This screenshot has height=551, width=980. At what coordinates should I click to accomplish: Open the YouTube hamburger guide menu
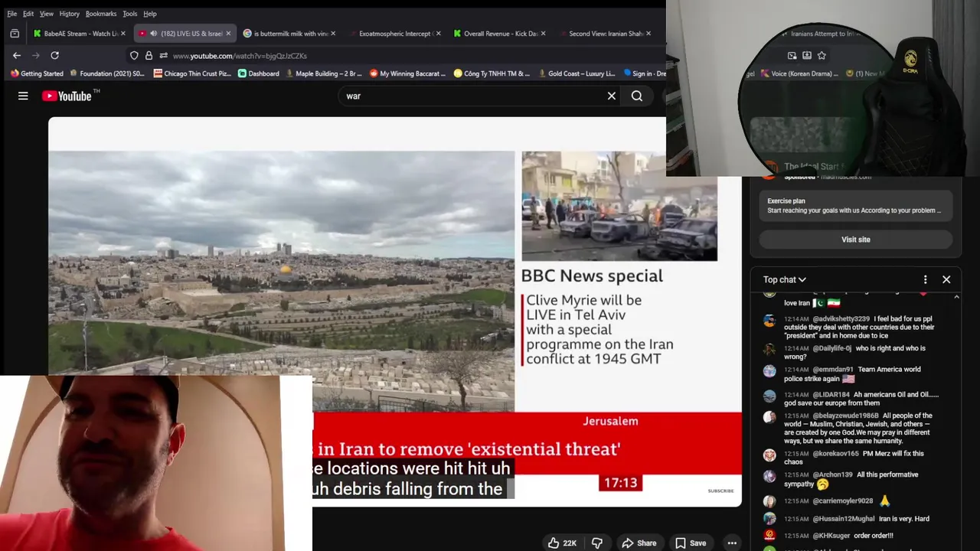tap(23, 96)
